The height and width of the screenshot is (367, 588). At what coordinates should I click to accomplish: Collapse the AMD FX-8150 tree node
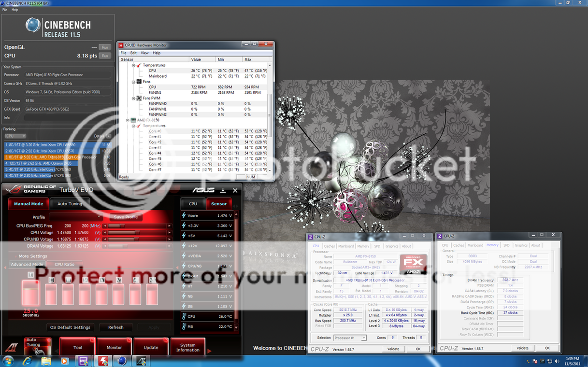pyautogui.click(x=128, y=120)
